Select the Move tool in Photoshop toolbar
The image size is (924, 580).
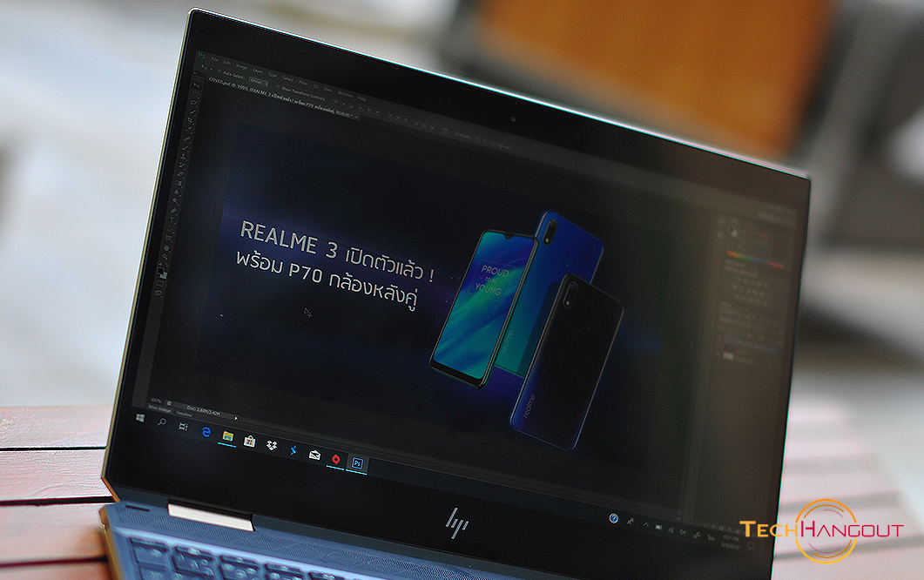(x=198, y=86)
